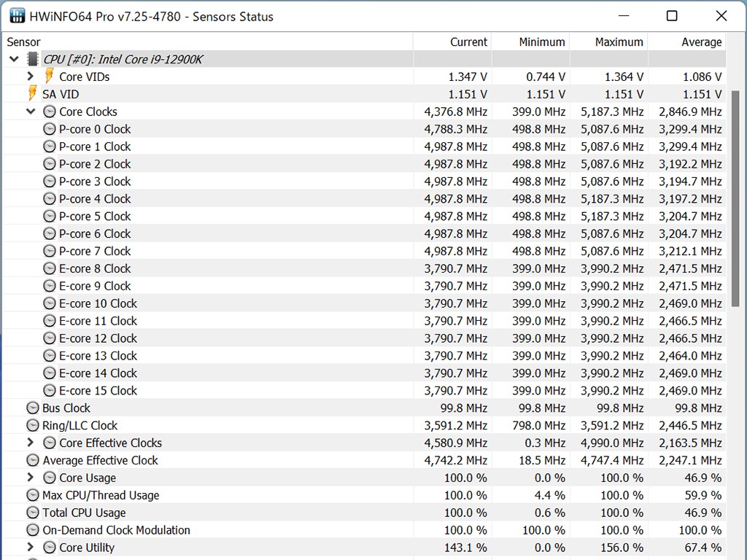Expand the Core Utility sensor group
Image resolution: width=747 pixels, height=560 pixels.
[x=31, y=548]
